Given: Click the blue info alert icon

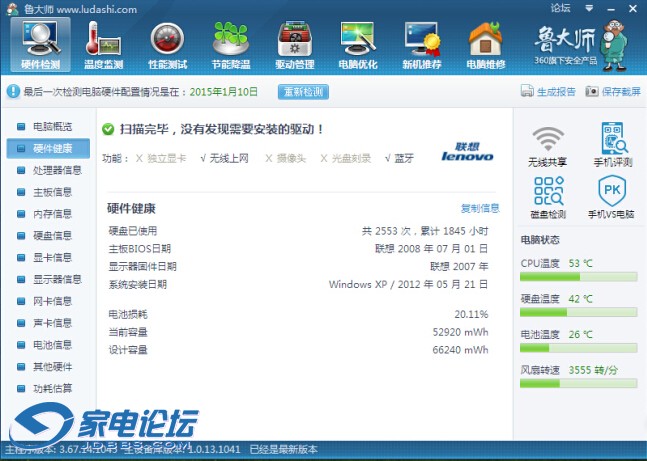Looking at the screenshot, I should pyautogui.click(x=13, y=91).
